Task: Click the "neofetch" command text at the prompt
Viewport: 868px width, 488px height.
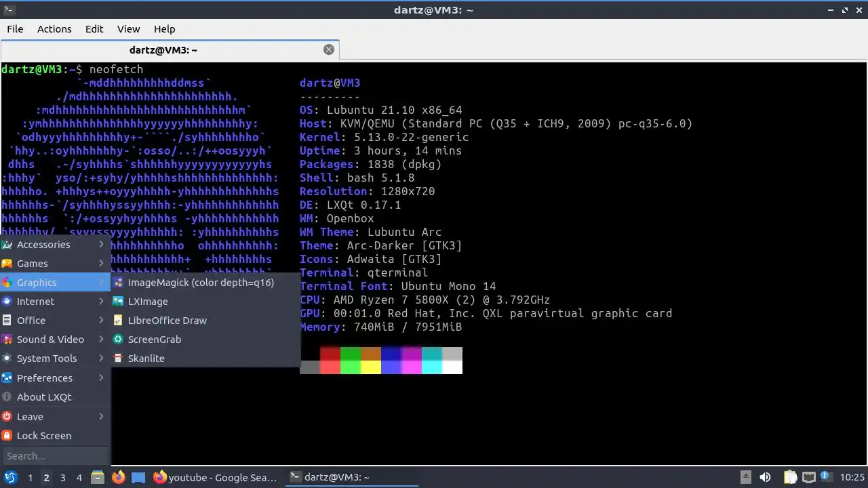Action: point(116,69)
